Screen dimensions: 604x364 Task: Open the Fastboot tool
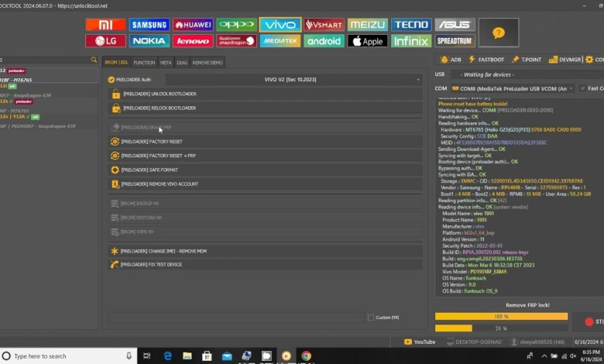tap(486, 60)
